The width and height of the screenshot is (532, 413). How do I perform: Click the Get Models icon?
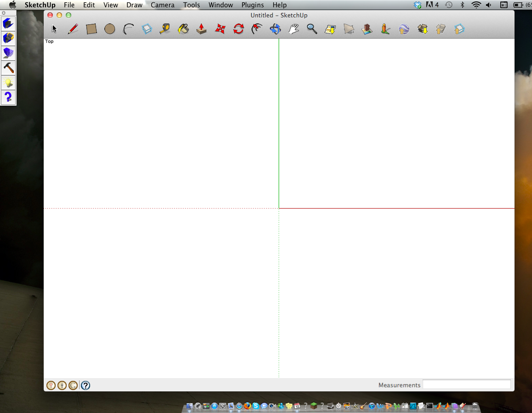tap(423, 29)
